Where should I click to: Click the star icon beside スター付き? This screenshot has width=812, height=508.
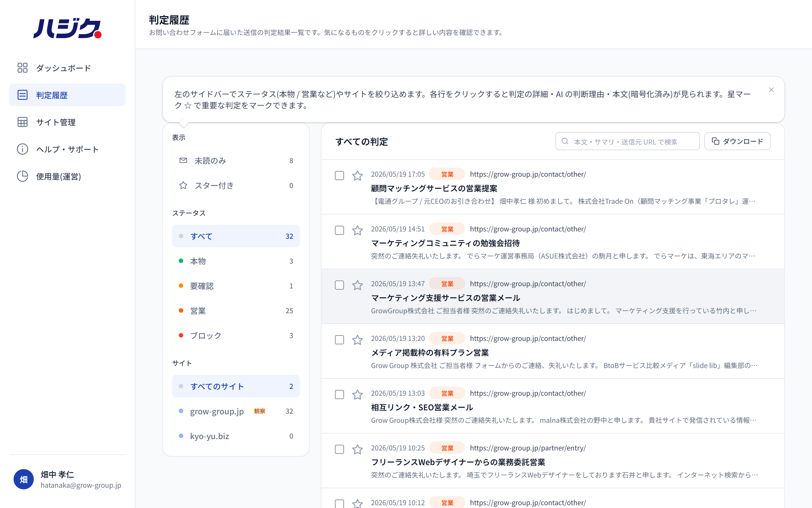pos(183,185)
